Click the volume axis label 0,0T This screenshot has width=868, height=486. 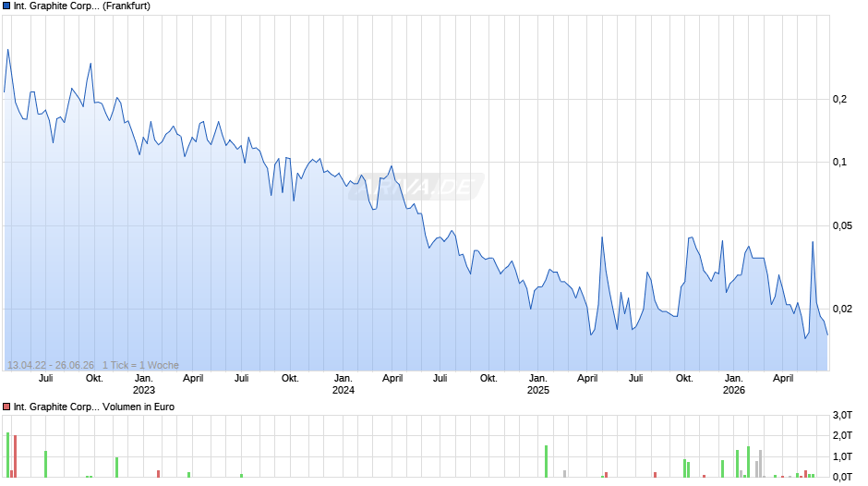(x=842, y=477)
